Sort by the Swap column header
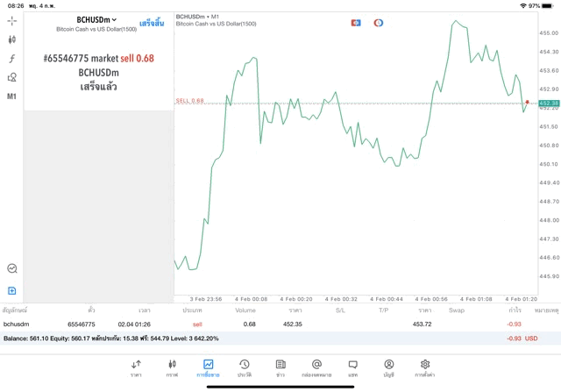561x392 pixels. pos(457,310)
